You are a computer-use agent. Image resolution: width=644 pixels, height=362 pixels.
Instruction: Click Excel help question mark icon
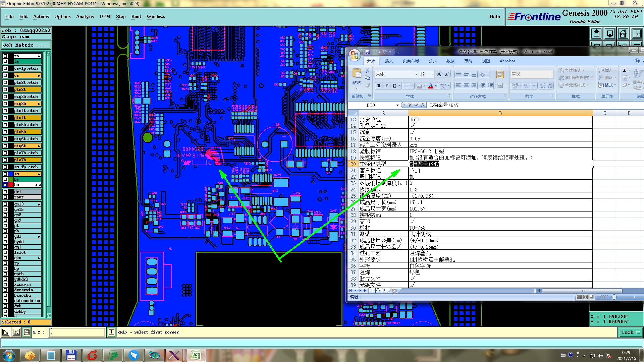(637, 61)
